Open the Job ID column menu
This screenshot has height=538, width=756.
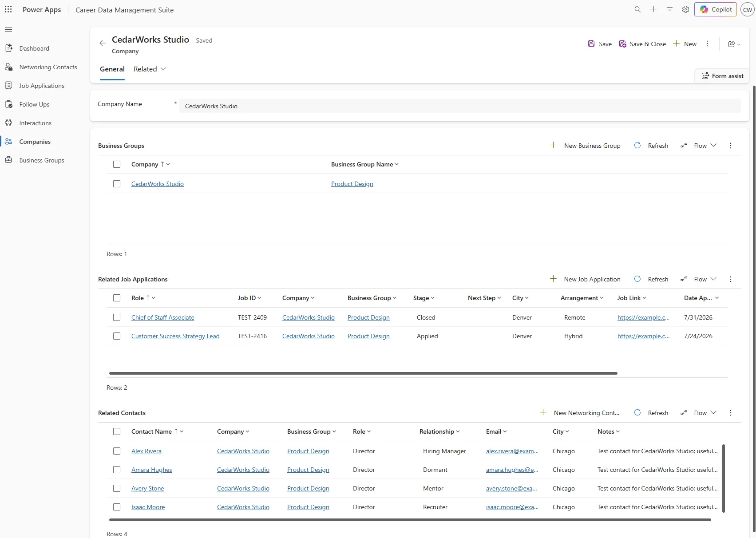pos(249,298)
